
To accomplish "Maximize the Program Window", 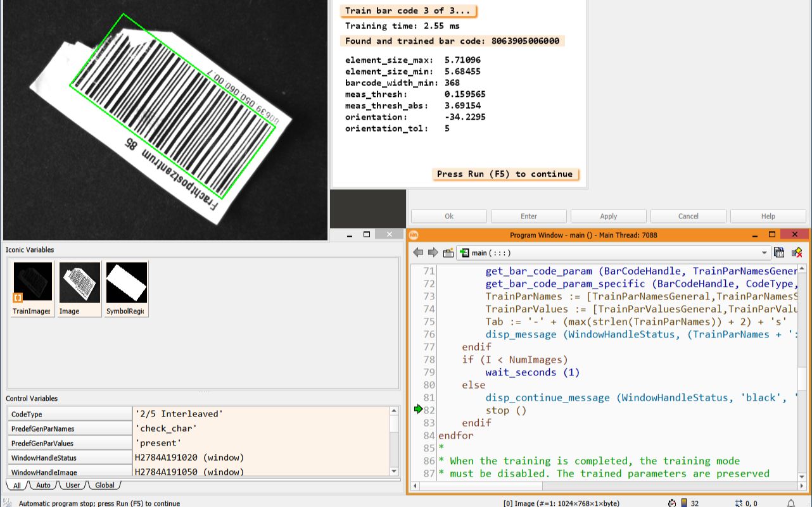I will pos(772,234).
